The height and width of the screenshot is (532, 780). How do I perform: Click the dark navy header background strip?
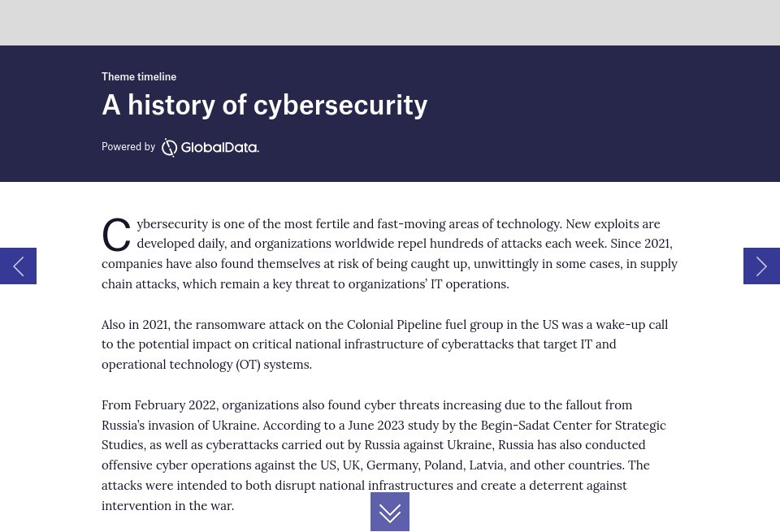click(x=569, y=114)
